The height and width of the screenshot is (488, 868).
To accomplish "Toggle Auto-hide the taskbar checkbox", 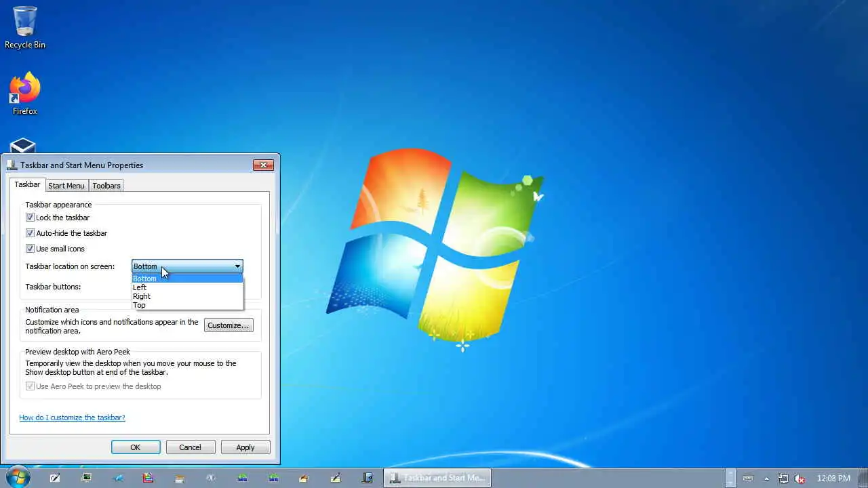I will [x=30, y=233].
